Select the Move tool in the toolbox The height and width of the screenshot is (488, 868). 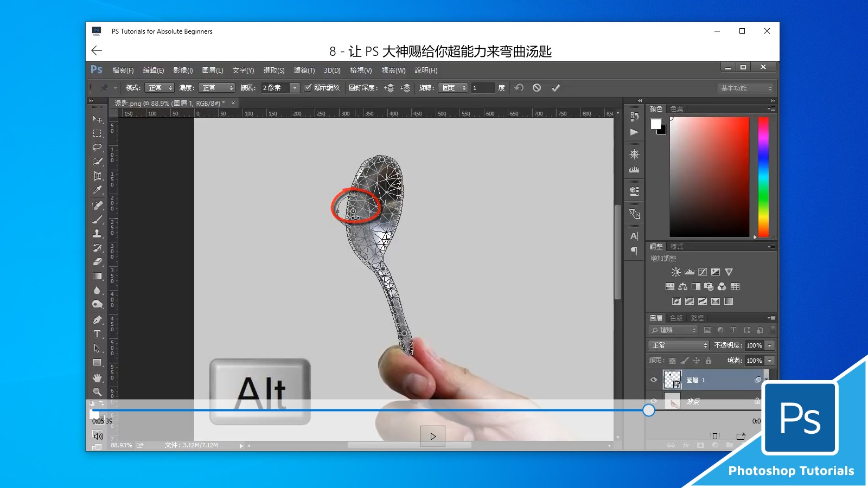pyautogui.click(x=97, y=119)
